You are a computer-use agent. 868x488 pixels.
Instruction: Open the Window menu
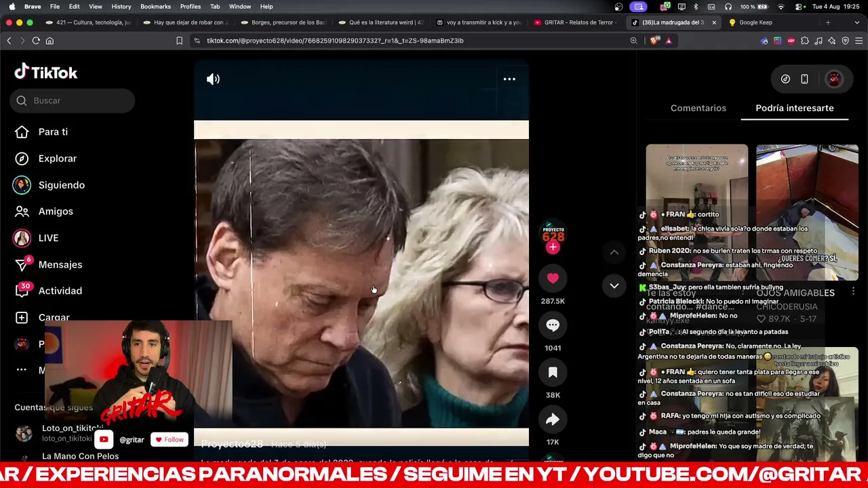[240, 7]
